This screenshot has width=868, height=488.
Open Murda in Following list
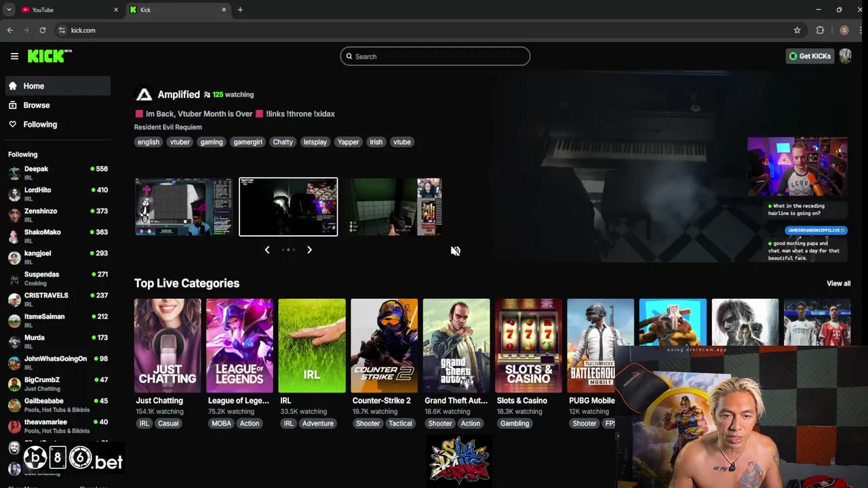(x=58, y=341)
